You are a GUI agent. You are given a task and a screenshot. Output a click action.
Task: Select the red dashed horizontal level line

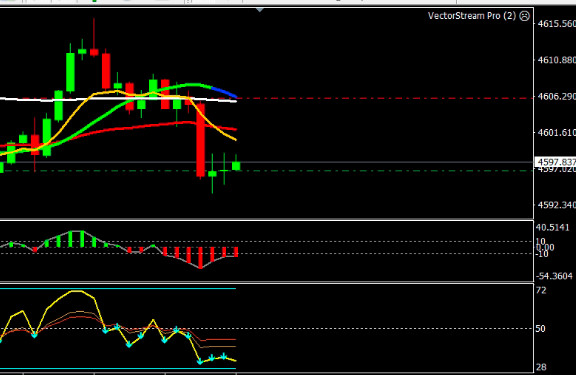tap(386, 98)
